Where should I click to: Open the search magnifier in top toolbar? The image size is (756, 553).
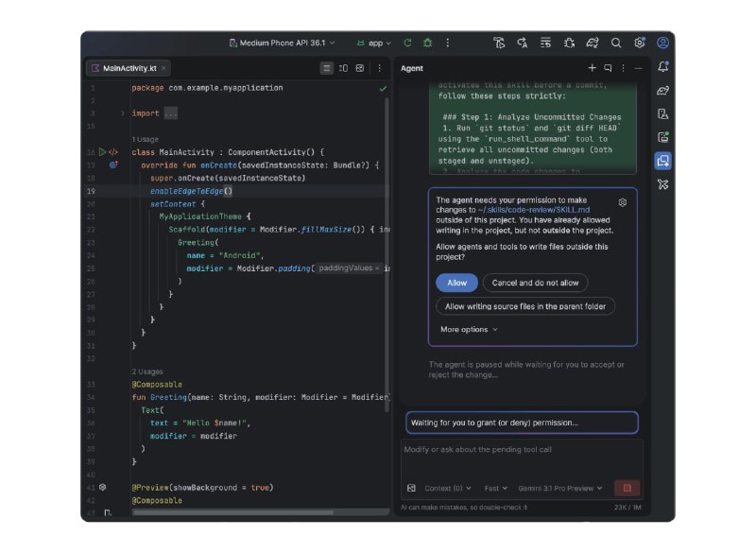click(616, 43)
